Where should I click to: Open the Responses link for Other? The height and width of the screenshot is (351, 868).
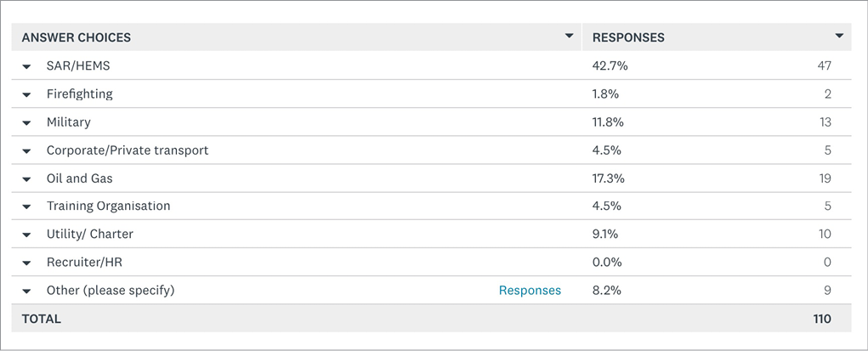pos(530,291)
